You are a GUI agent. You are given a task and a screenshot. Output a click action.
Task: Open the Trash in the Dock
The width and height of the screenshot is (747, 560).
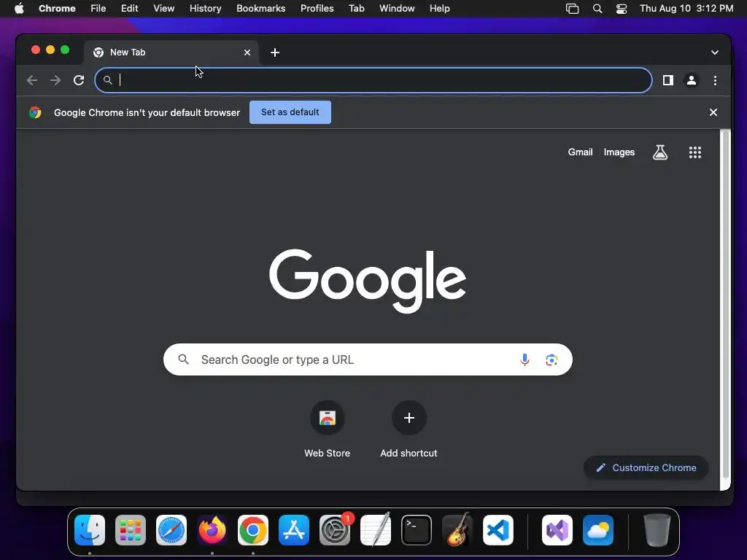657,530
